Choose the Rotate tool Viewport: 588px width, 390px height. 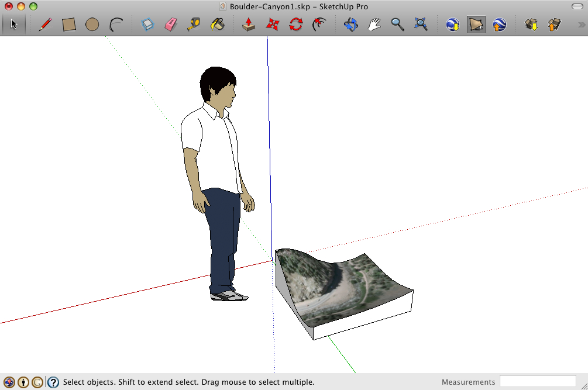296,25
